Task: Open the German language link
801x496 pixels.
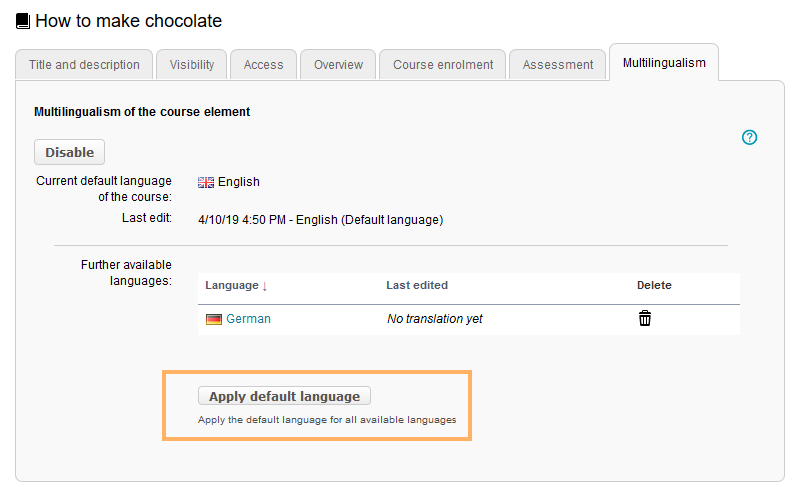Action: 248,319
